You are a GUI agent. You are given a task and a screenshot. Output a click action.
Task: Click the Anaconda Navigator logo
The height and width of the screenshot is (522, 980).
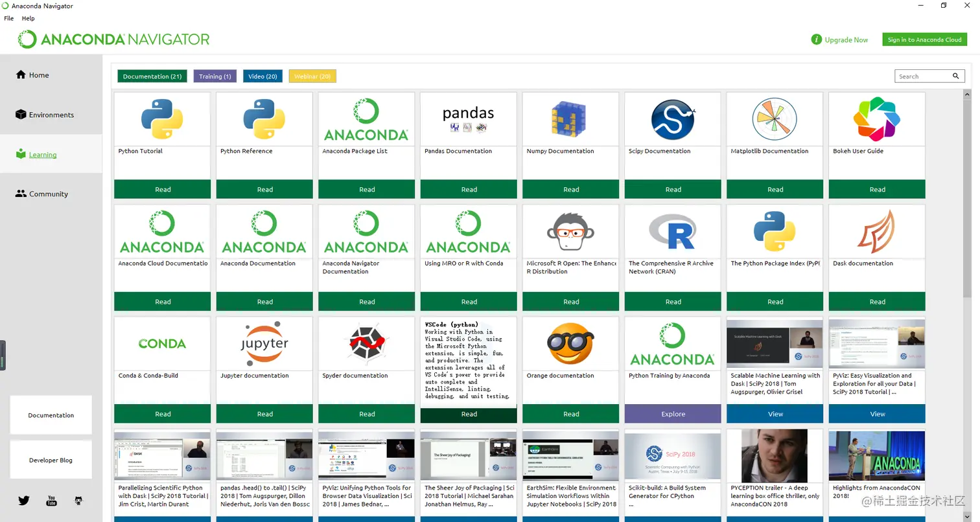[x=114, y=40]
